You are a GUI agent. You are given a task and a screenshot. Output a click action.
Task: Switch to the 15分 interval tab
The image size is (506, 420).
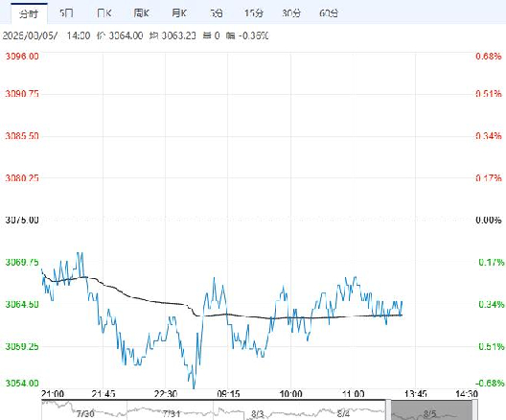[254, 13]
